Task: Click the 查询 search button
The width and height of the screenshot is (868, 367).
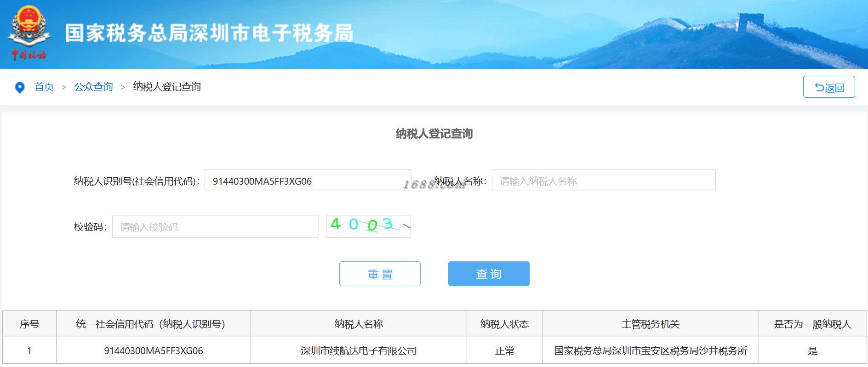Action: coord(489,274)
